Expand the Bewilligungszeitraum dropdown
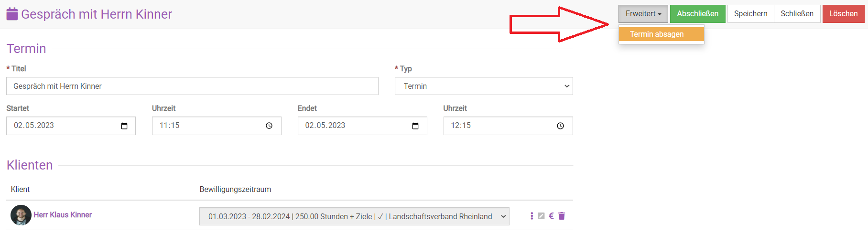This screenshot has width=868, height=234. click(x=354, y=217)
